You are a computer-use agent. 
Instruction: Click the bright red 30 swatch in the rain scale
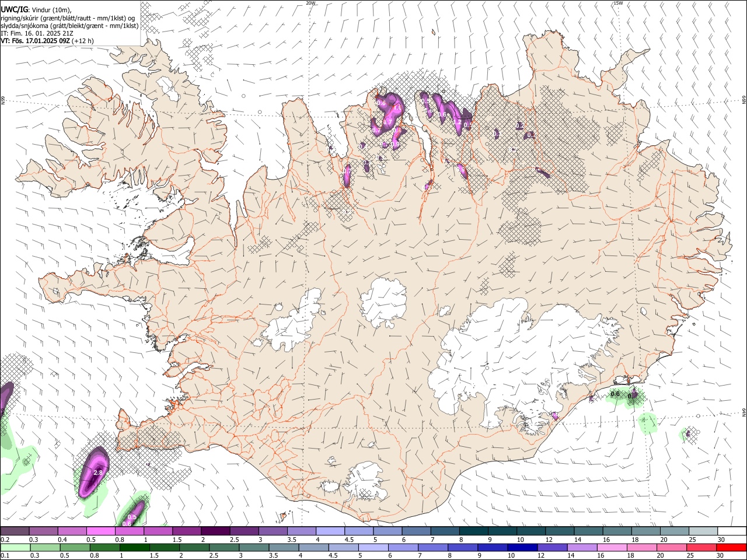coord(731,547)
